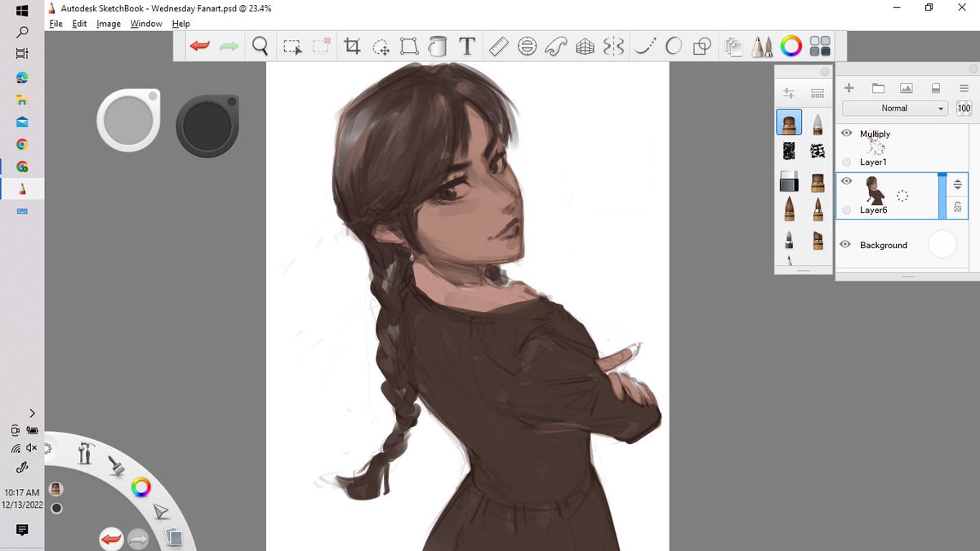The height and width of the screenshot is (551, 980).
Task: Select the highlighted flat brush in palette
Action: [789, 123]
